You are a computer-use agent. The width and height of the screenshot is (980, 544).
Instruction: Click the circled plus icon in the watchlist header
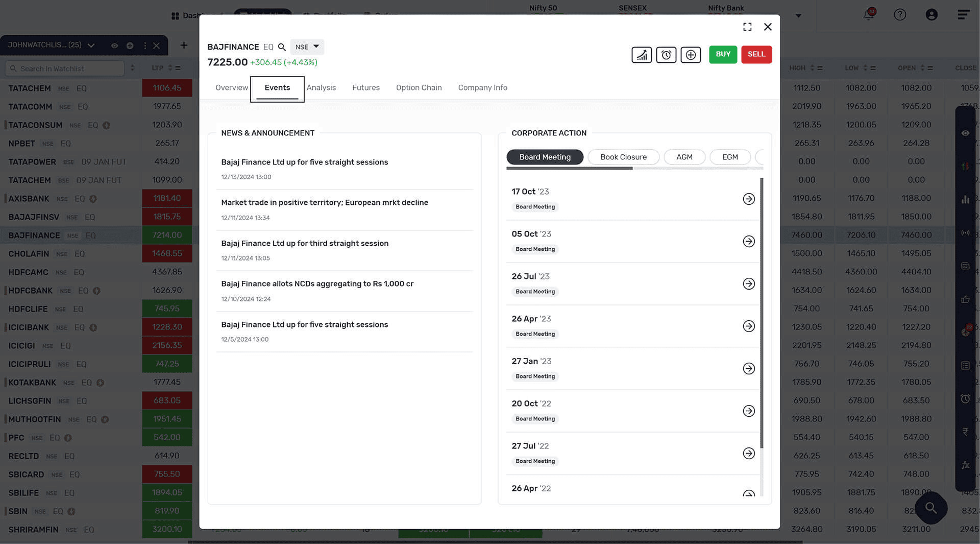[x=130, y=45]
